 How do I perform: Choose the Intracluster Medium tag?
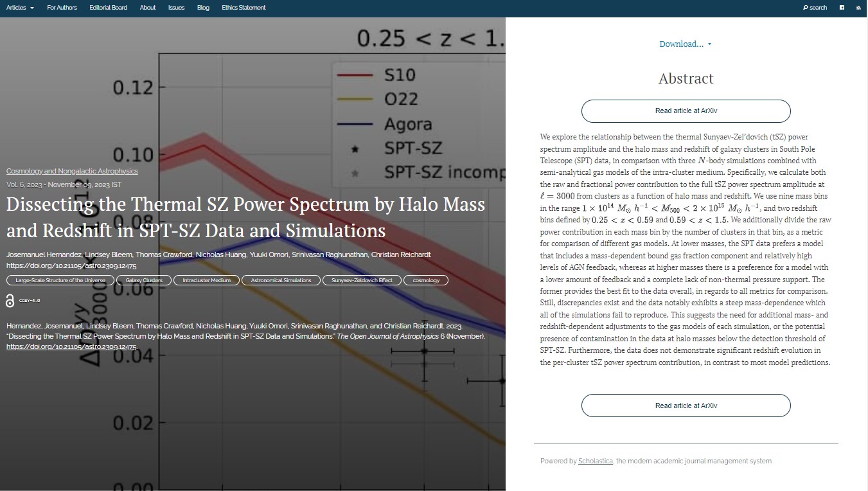[x=206, y=280]
